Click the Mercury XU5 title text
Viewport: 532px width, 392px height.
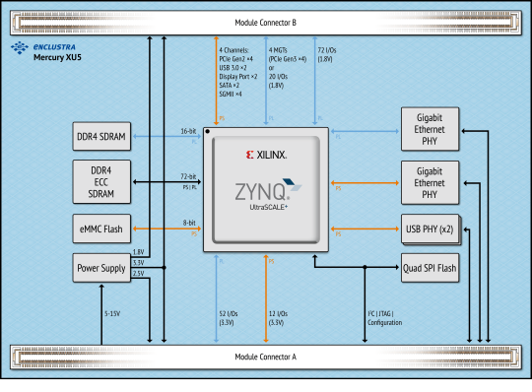57,57
